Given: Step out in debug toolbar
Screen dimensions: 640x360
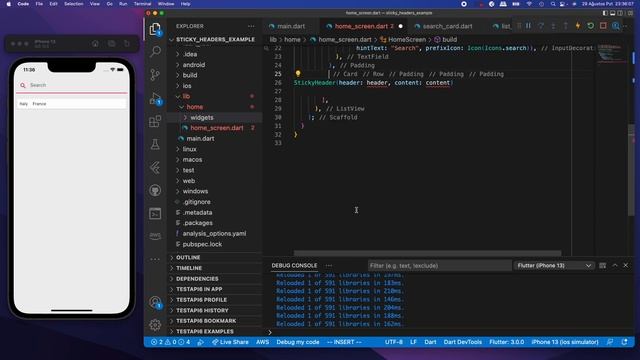Looking at the screenshot, I should [565, 26].
